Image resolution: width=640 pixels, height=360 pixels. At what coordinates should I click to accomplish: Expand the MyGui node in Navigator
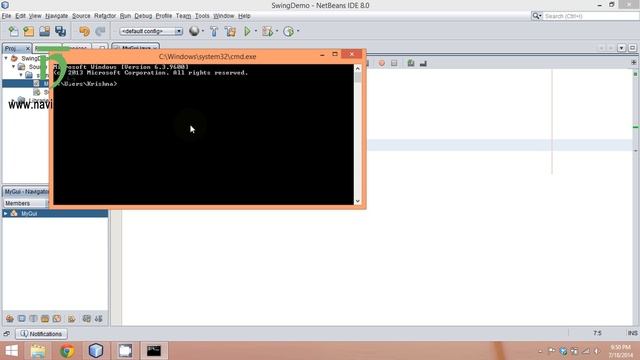pos(6,213)
